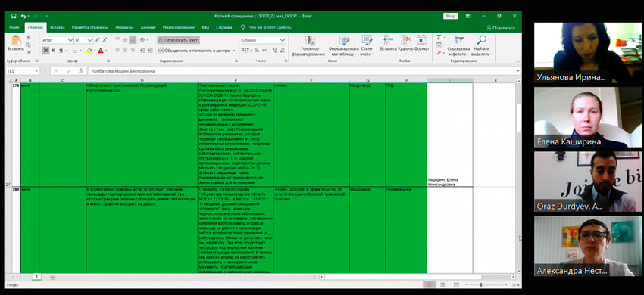Open Форматировать как таблицу gallery
The height and width of the screenshot is (295, 644).
pyautogui.click(x=344, y=45)
